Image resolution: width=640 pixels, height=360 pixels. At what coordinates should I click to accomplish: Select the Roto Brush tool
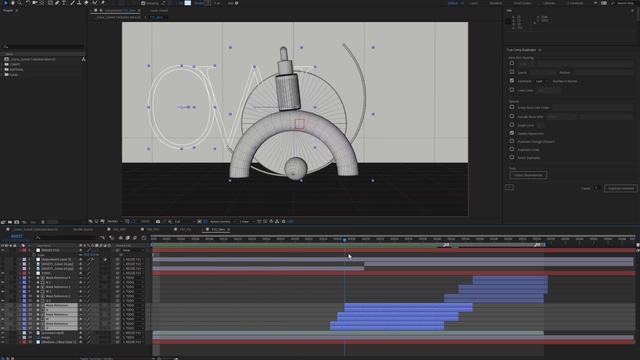(95, 3)
